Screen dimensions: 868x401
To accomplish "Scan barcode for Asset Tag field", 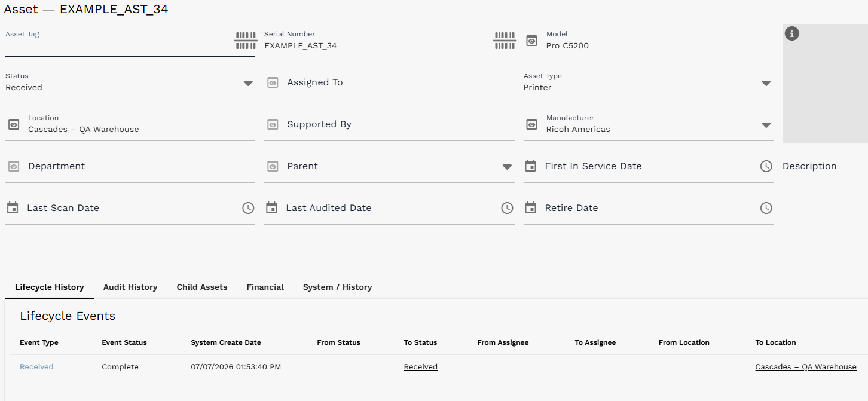I will [x=245, y=41].
